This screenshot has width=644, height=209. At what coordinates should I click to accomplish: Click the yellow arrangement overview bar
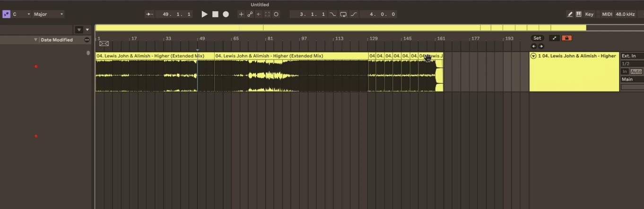pos(340,28)
